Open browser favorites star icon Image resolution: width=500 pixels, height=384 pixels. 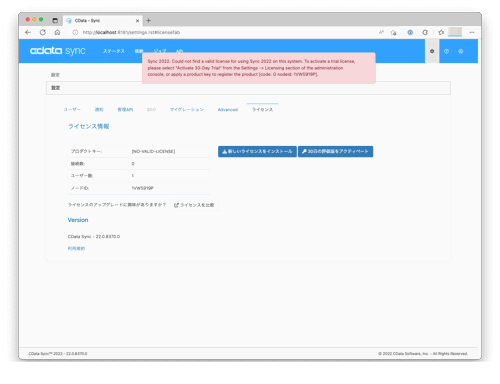point(441,32)
